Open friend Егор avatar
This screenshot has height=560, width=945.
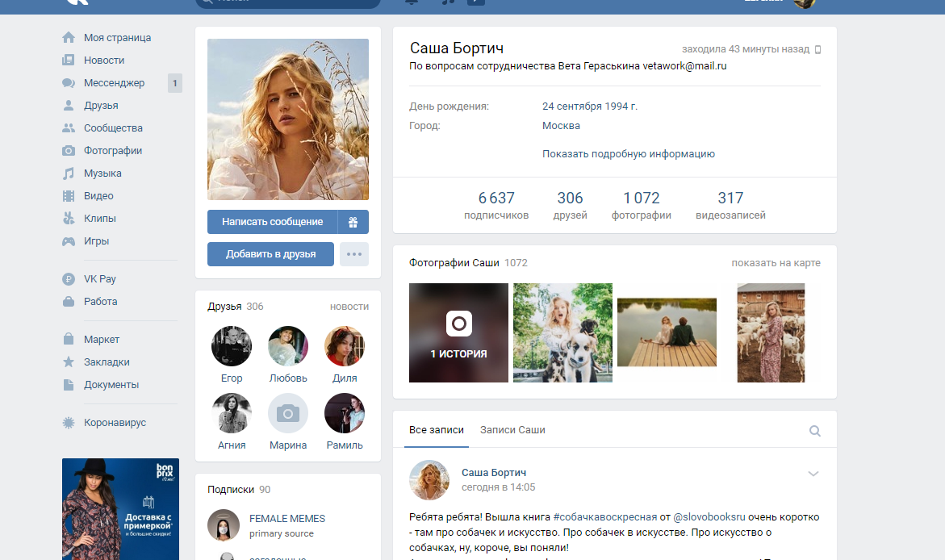(232, 346)
